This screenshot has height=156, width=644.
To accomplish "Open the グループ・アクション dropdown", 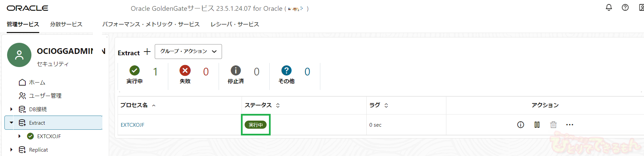I will pos(188,52).
